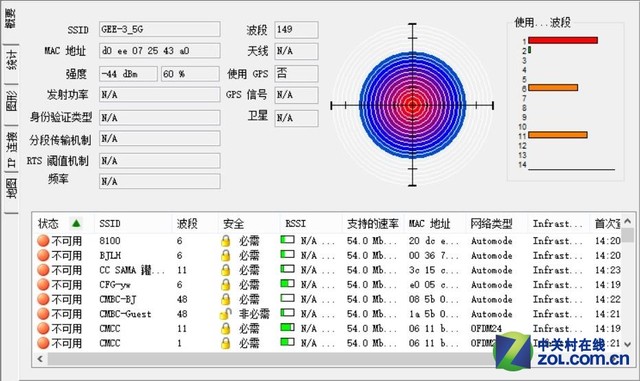Switch to the 统计 statistics tab
This screenshot has width=640, height=381.
pos(11,60)
